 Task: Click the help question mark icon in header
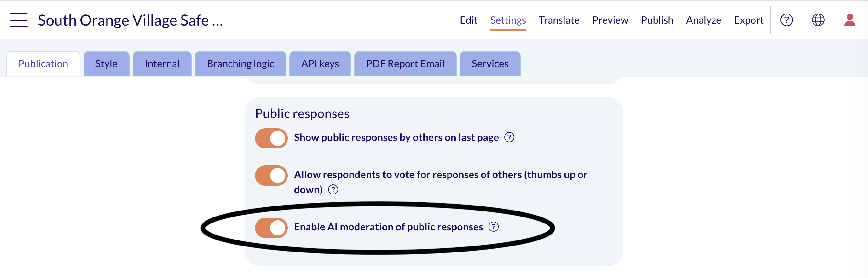pyautogui.click(x=786, y=20)
